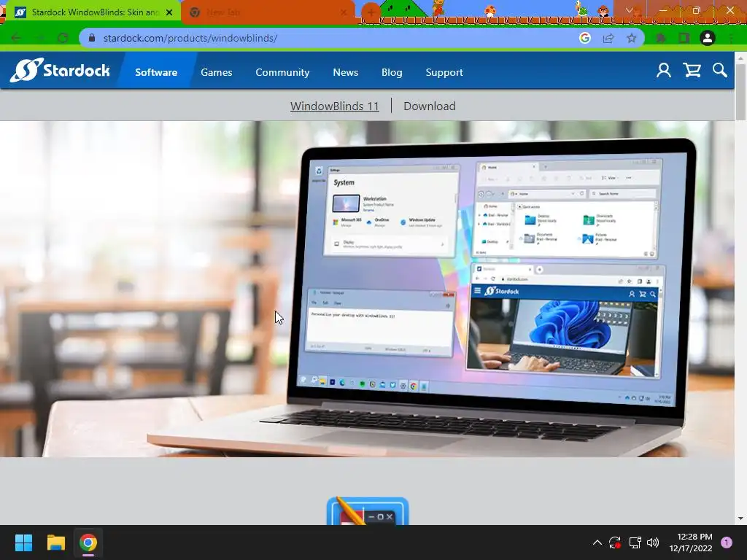Click the WindowBlinds 11 link
Screen dimensions: 747x560
tap(334, 106)
